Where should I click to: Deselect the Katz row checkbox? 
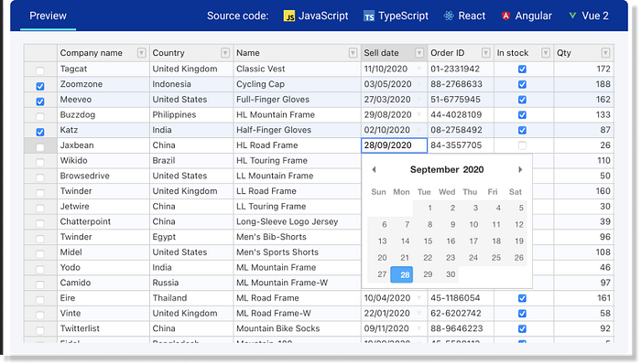click(x=40, y=132)
